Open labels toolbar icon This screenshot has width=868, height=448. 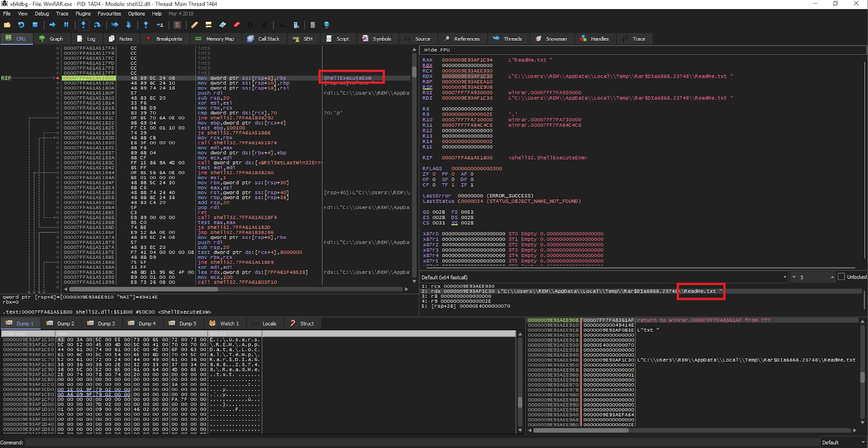(222, 25)
